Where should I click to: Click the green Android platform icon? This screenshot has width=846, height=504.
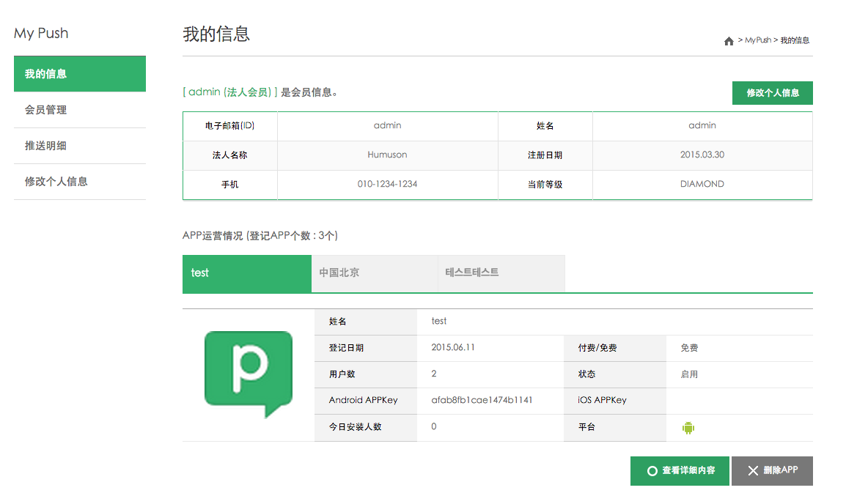(688, 428)
